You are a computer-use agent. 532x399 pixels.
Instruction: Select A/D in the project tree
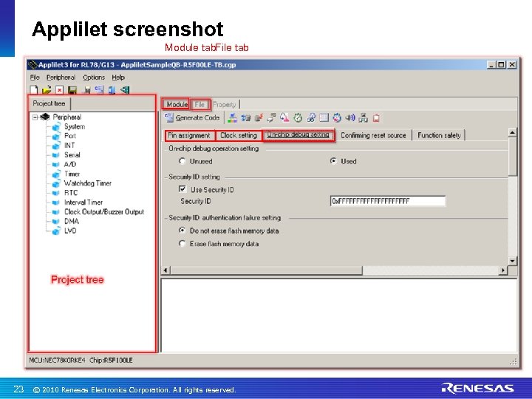pyautogui.click(x=70, y=164)
